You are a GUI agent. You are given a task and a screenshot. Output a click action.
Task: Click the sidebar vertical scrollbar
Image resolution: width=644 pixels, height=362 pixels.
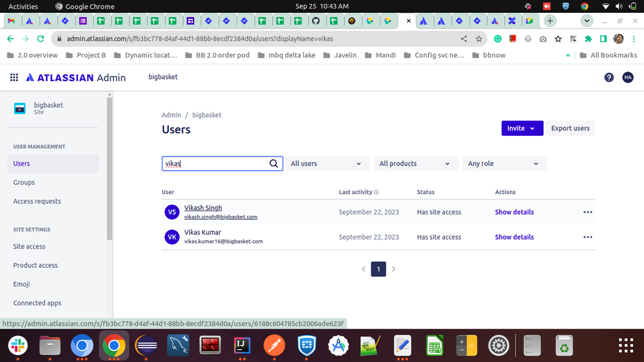tap(109, 168)
